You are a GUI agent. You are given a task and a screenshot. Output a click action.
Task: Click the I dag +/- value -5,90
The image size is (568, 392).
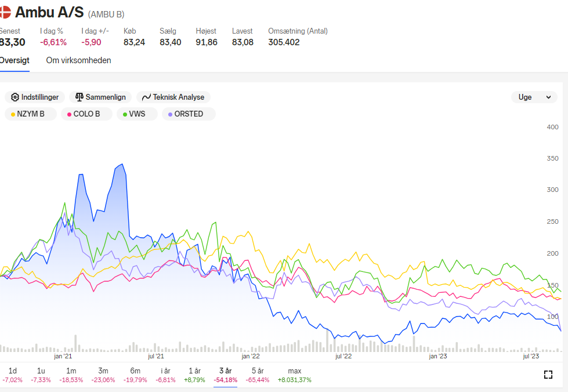coord(91,42)
